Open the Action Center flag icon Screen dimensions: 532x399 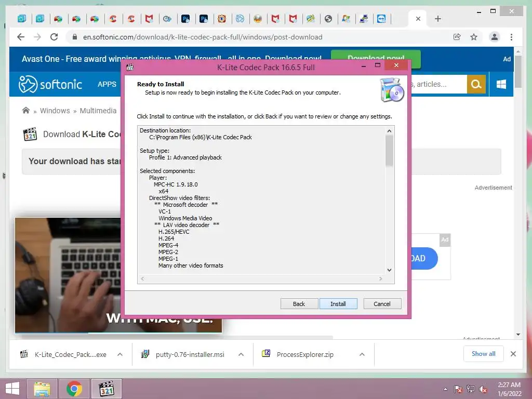tap(458, 389)
